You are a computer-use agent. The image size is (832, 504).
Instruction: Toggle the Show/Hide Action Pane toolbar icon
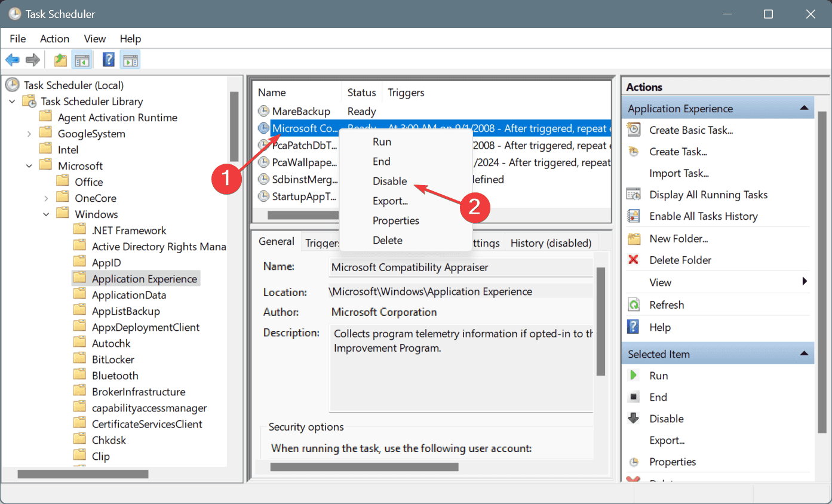(130, 60)
